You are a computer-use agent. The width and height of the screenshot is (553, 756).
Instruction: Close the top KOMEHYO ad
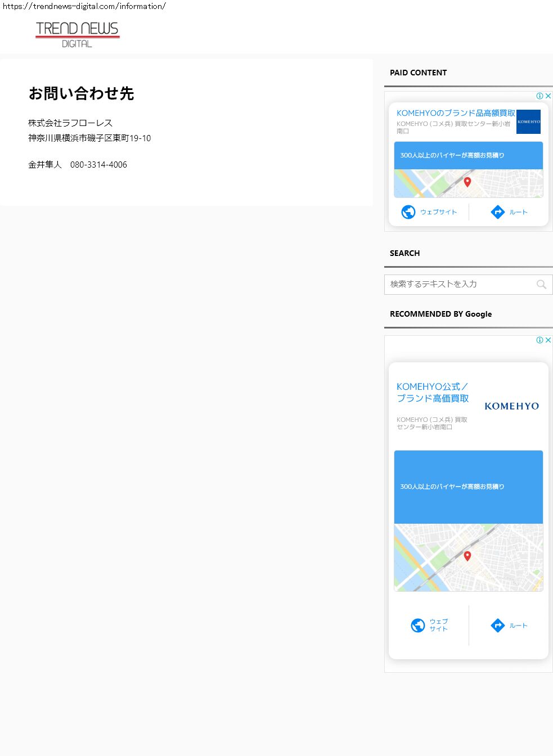548,96
